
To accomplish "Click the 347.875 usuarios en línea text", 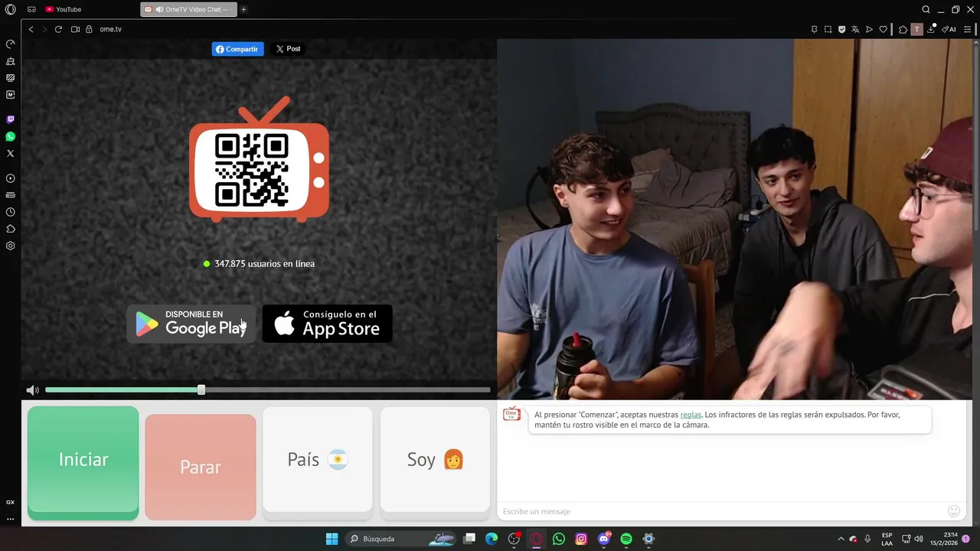I will click(265, 263).
